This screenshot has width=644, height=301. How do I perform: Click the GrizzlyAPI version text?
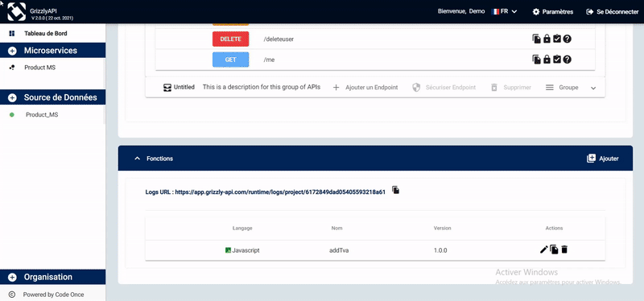click(52, 18)
